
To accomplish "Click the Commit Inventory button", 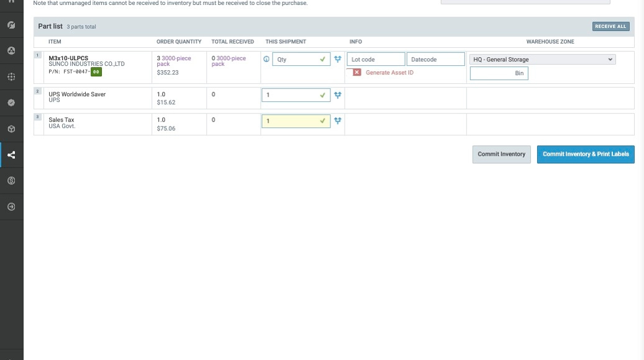I will 501,154.
